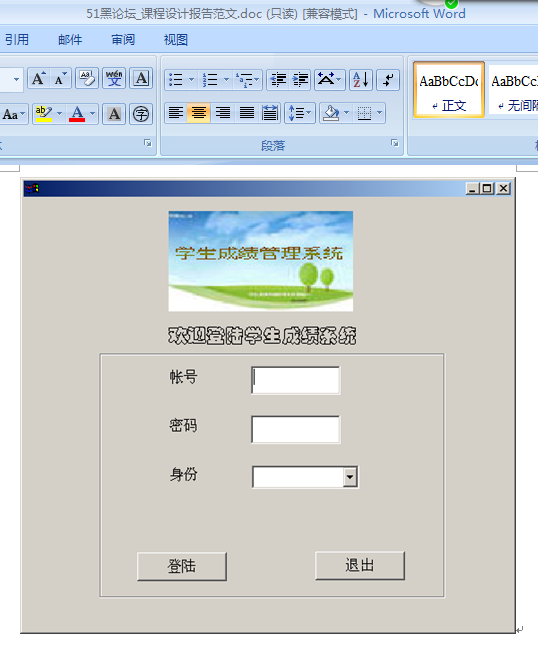
Task: Open font color dropdown arrow
Action: tap(93, 113)
